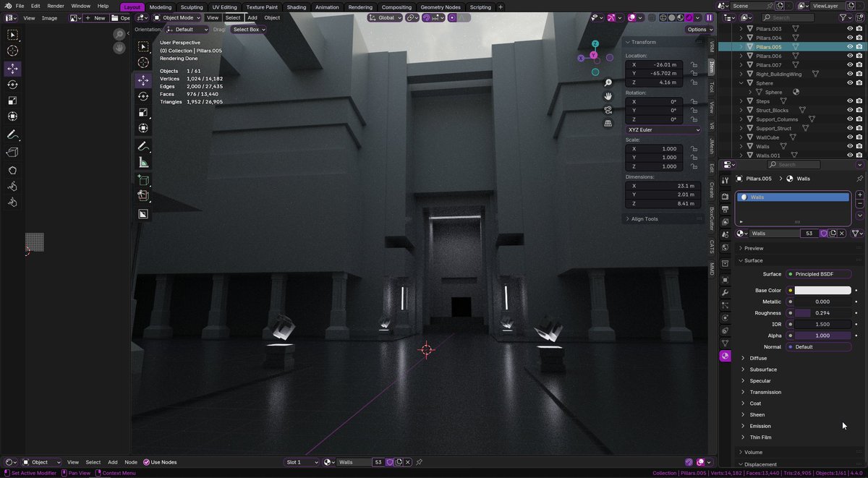Collapse the Sphere collection in outliner

pos(741,83)
